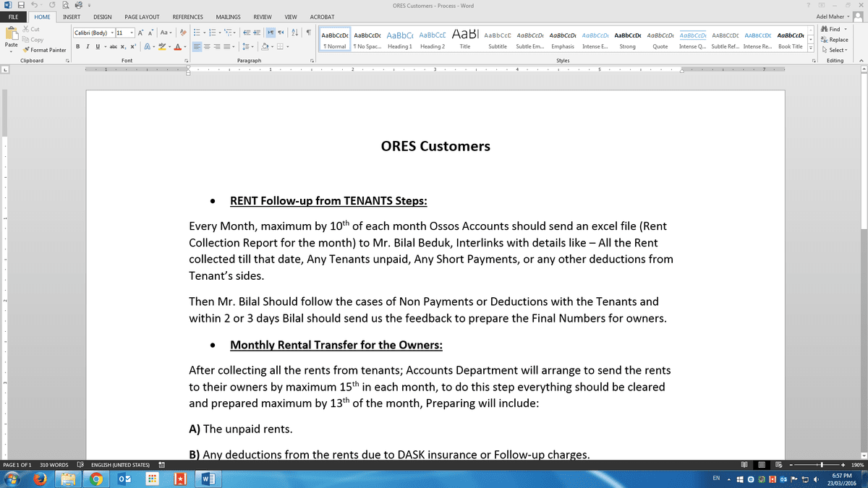This screenshot has width=868, height=488.
Task: Toggle Bold formatting
Action: tap(77, 47)
